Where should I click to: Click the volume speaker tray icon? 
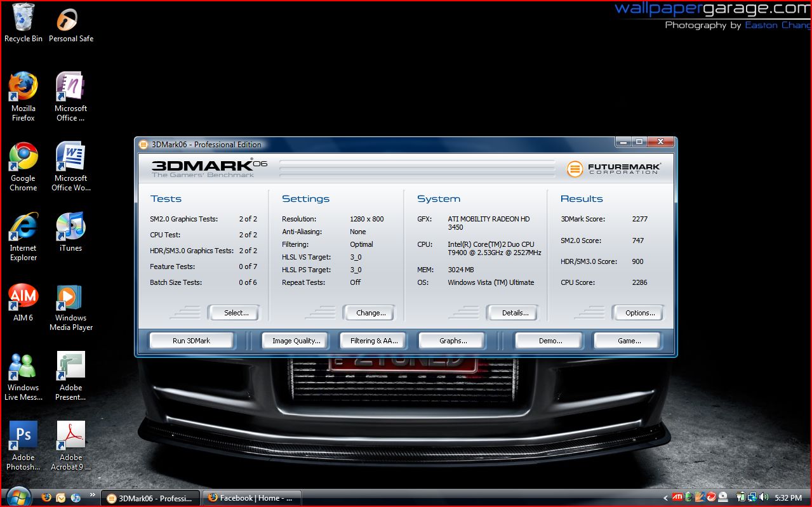pos(763,497)
